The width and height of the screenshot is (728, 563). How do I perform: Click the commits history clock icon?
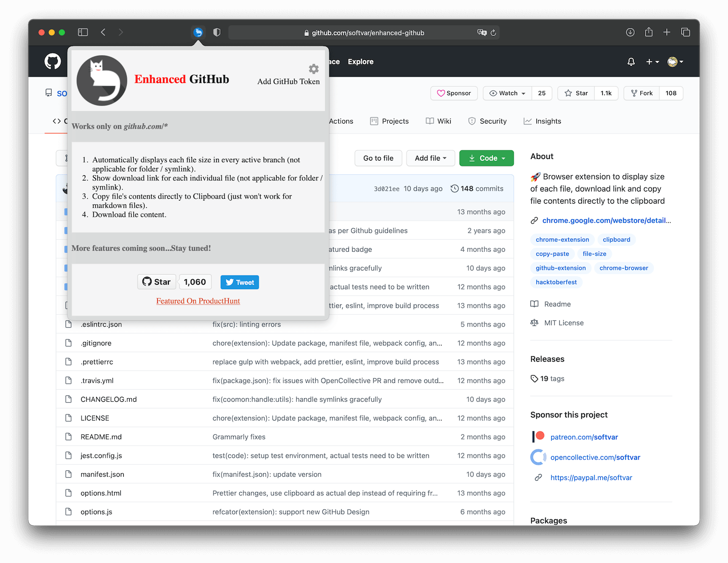455,189
